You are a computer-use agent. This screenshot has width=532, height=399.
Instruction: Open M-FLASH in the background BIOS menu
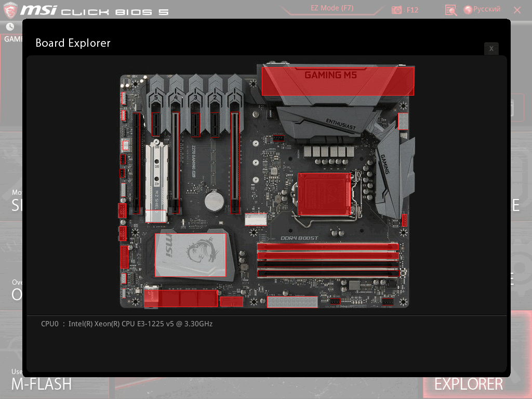[42, 384]
